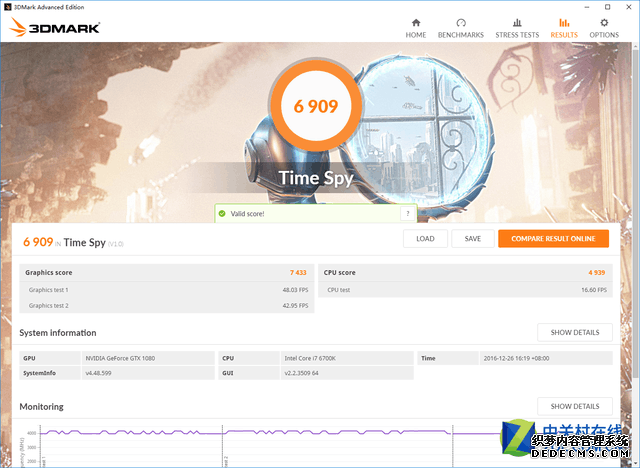Click the Options gear icon
This screenshot has width=640, height=468.
[604, 22]
